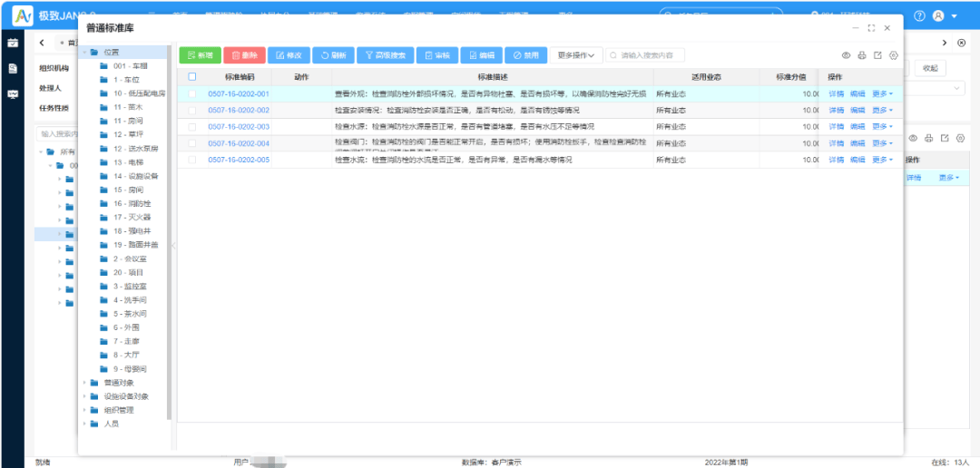The height and width of the screenshot is (468, 980).
Task: Open 高级搜索 advanced search filter
Action: pyautogui.click(x=385, y=55)
